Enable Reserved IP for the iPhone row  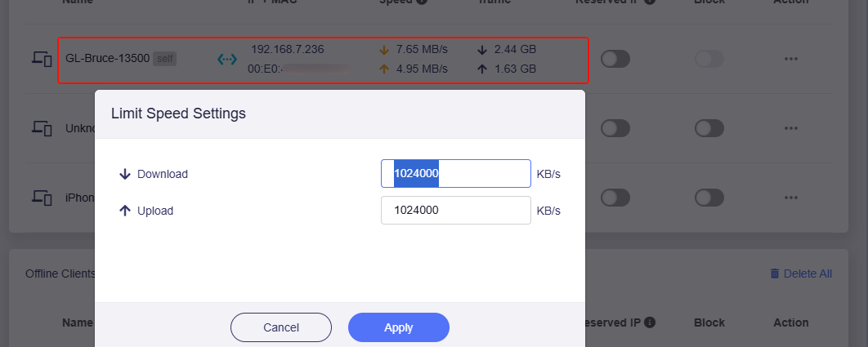pos(615,198)
